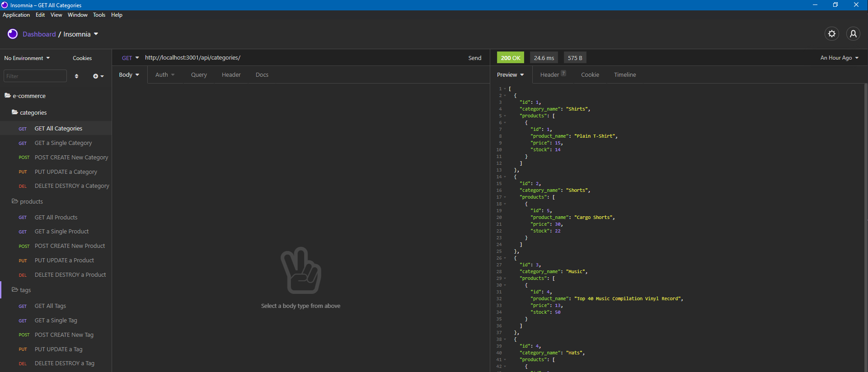The width and height of the screenshot is (868, 372).
Task: Switch to the Timeline tab
Action: click(625, 75)
